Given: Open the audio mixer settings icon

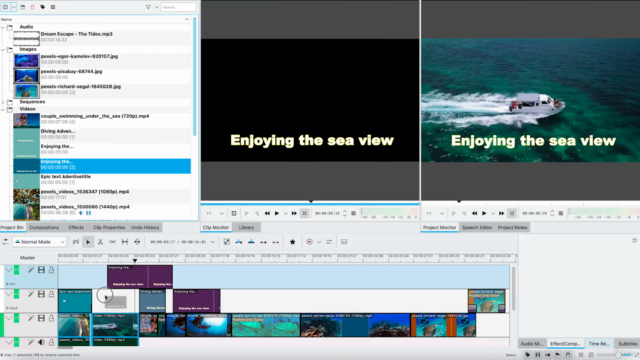Looking at the screenshot, I should (x=329, y=242).
